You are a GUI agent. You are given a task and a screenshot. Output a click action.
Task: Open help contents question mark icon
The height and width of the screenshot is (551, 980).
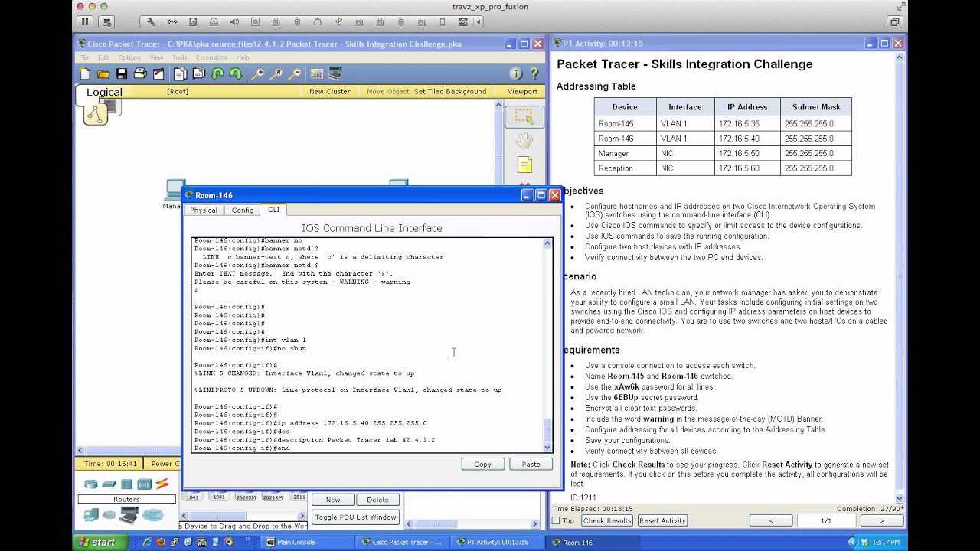pyautogui.click(x=534, y=74)
